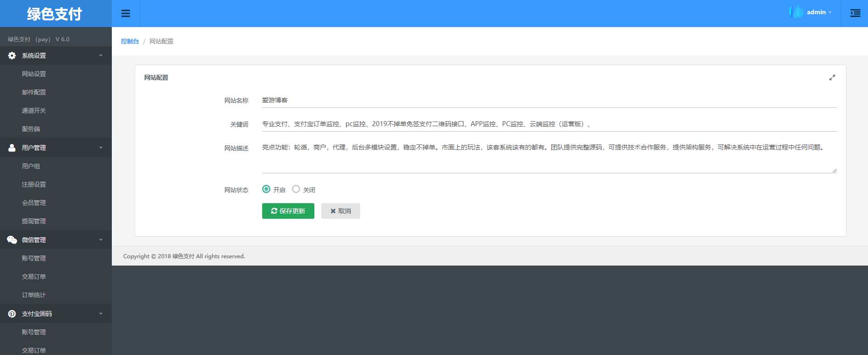
Task: Open the right panel toggle icon
Action: (855, 13)
